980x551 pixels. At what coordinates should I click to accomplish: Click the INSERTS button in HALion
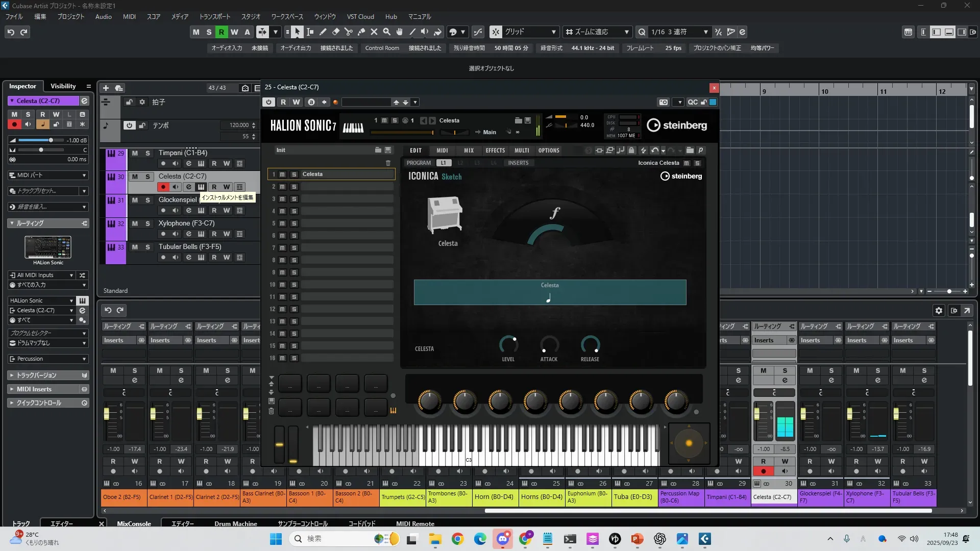(x=518, y=163)
